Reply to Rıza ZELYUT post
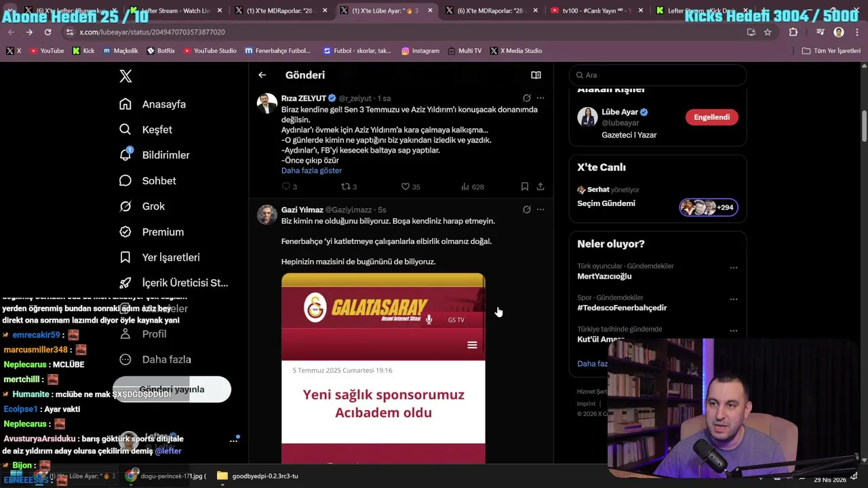Screen dimensions: 868x488 (x=287, y=186)
